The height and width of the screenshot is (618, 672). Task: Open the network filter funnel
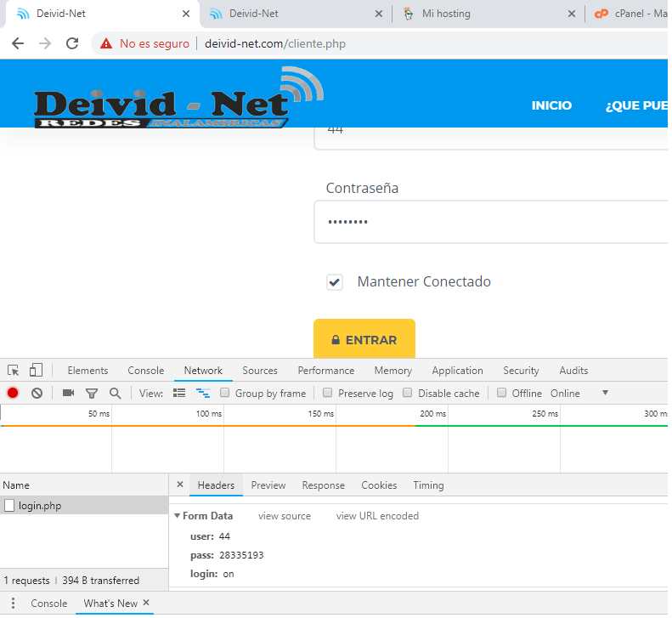click(92, 394)
